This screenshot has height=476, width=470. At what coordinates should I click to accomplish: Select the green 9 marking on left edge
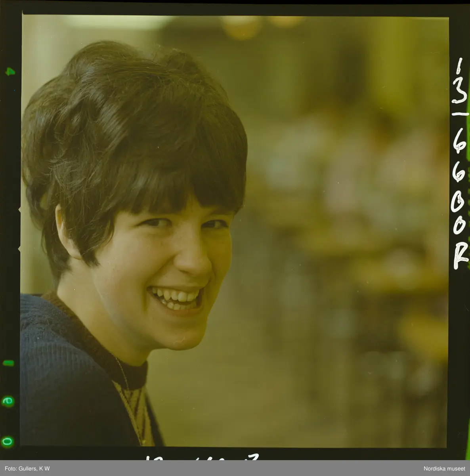8,401
